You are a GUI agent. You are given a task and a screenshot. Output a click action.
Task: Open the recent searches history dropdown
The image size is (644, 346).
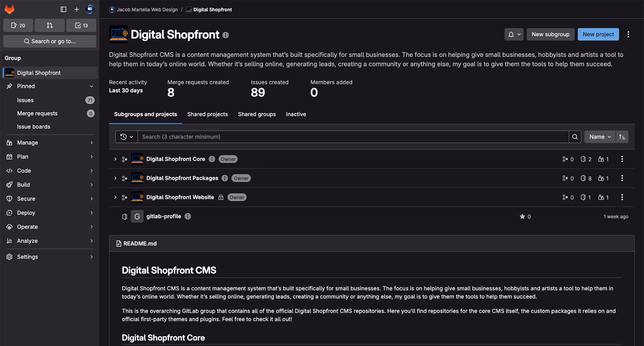[x=127, y=137]
